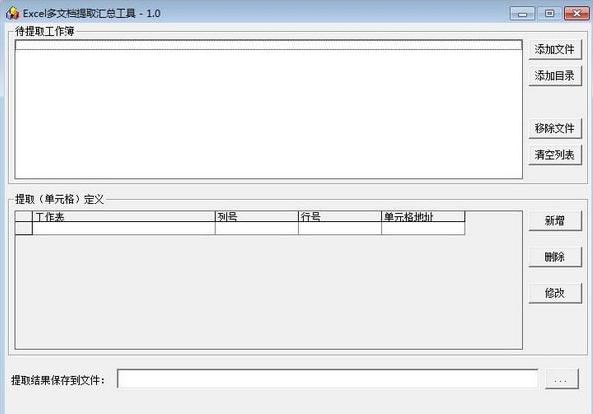Click the empty 列号 cell in first row
The width and height of the screenshot is (593, 414).
click(x=256, y=228)
